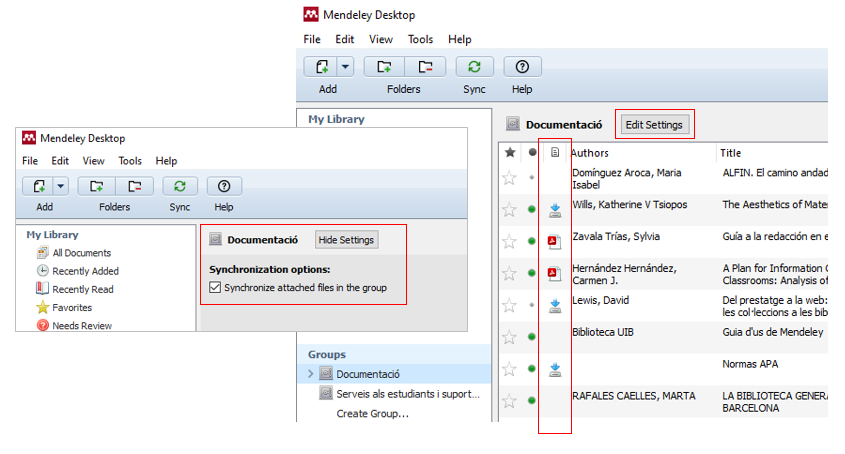Open Add dropdown arrow in front window
The width and height of the screenshot is (845, 454).
point(60,186)
